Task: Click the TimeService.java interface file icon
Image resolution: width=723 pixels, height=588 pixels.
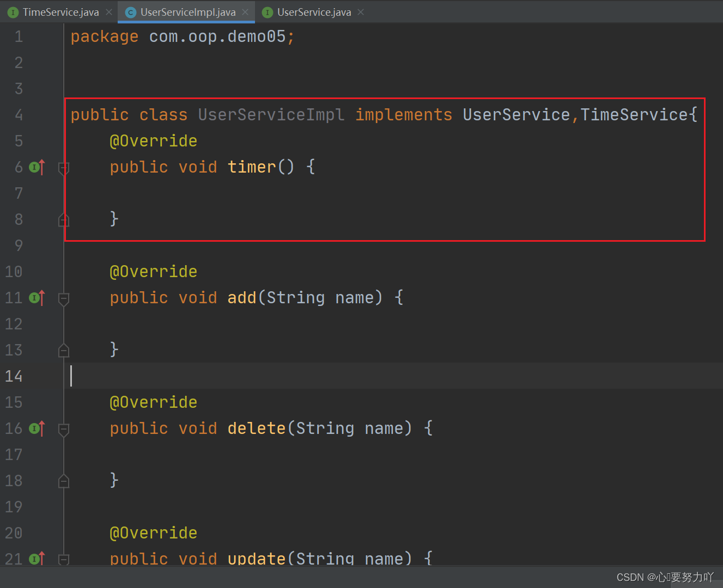Action: tap(13, 12)
